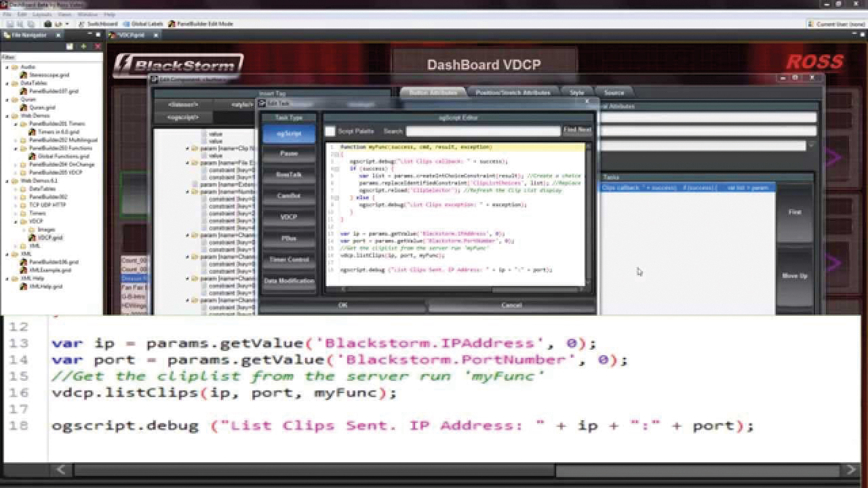Click the save icon in File Navigator toolbar
Viewport: 868px width, 488px height.
coord(69,46)
